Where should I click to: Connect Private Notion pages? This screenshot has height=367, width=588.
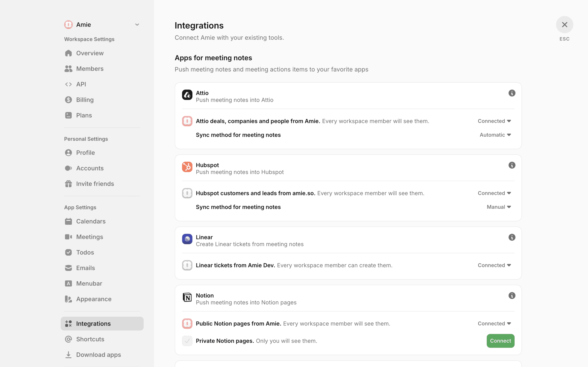(x=500, y=341)
